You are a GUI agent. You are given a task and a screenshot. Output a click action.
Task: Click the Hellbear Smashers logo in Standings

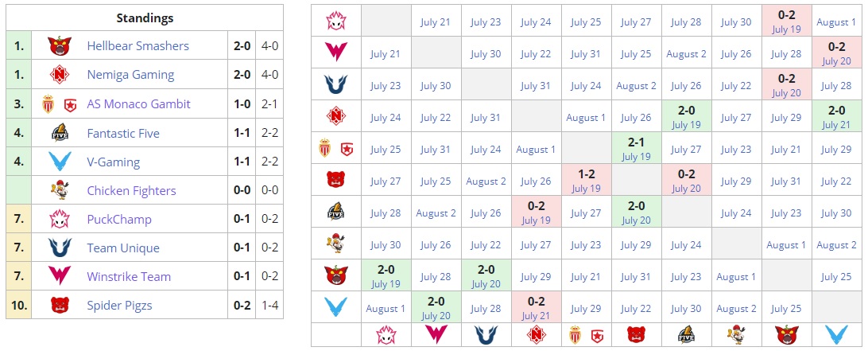click(x=60, y=46)
